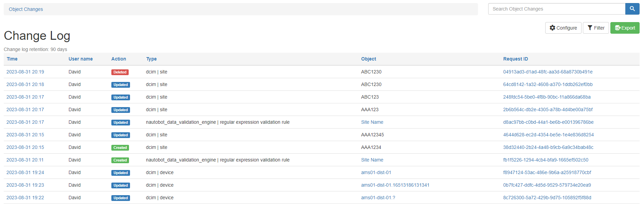
Task: Open the 2023-08-31 20:19 change entry
Action: tap(25, 72)
